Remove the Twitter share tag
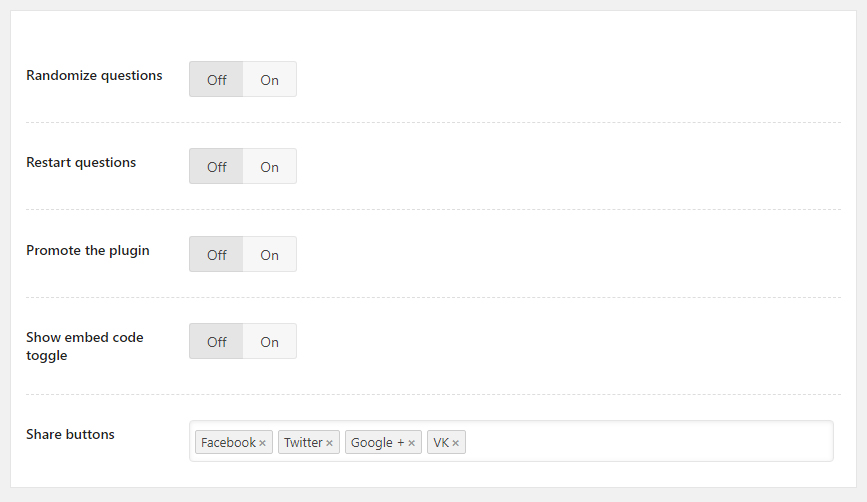The image size is (867, 502). tap(329, 443)
